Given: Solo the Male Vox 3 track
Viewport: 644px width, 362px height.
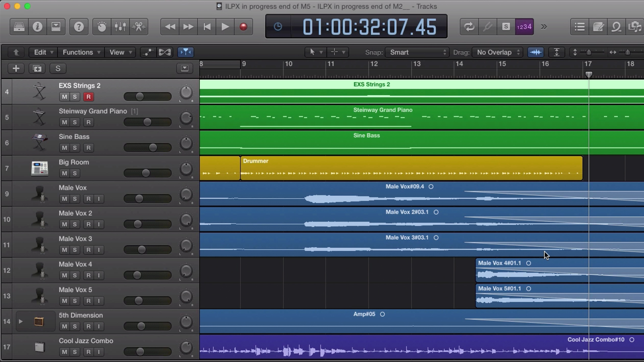Looking at the screenshot, I should click(x=75, y=250).
